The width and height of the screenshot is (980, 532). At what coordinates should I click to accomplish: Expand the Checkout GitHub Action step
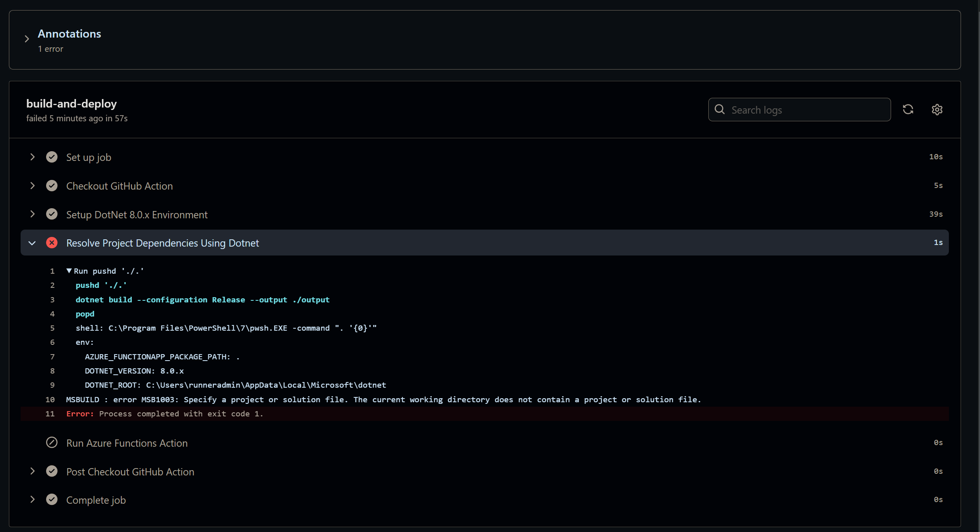(x=32, y=186)
